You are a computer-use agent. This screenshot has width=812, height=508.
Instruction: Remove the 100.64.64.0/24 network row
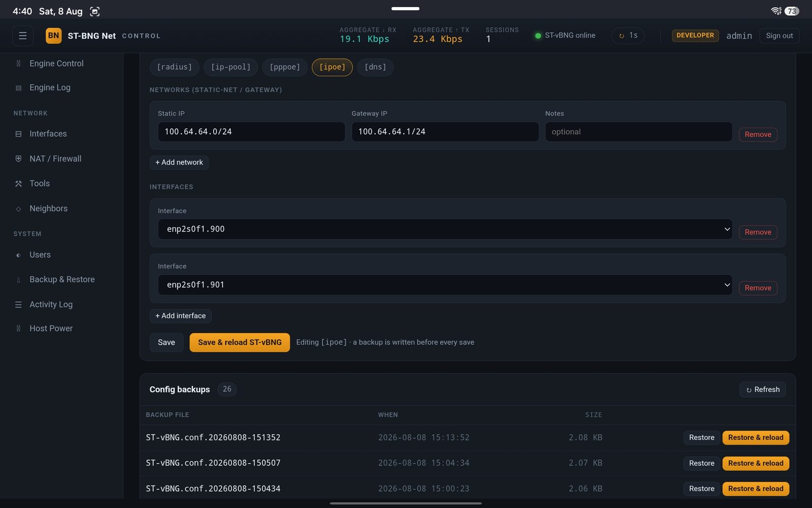[x=758, y=135]
